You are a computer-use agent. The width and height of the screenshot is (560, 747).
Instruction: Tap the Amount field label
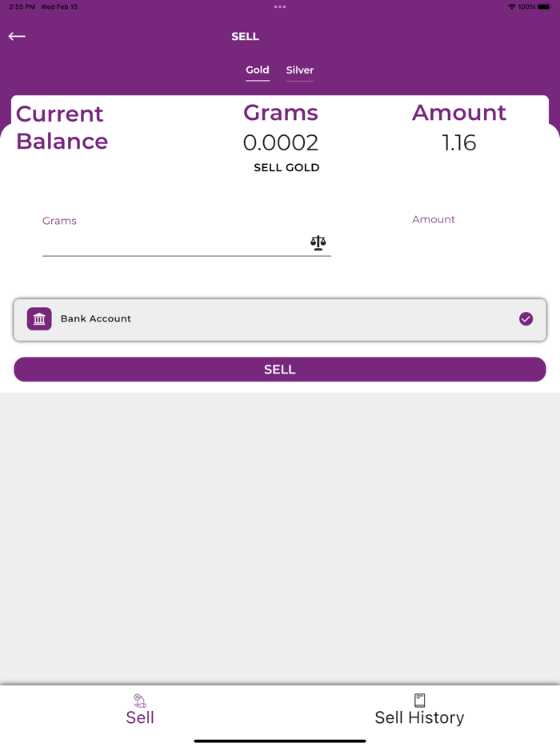pyautogui.click(x=434, y=219)
